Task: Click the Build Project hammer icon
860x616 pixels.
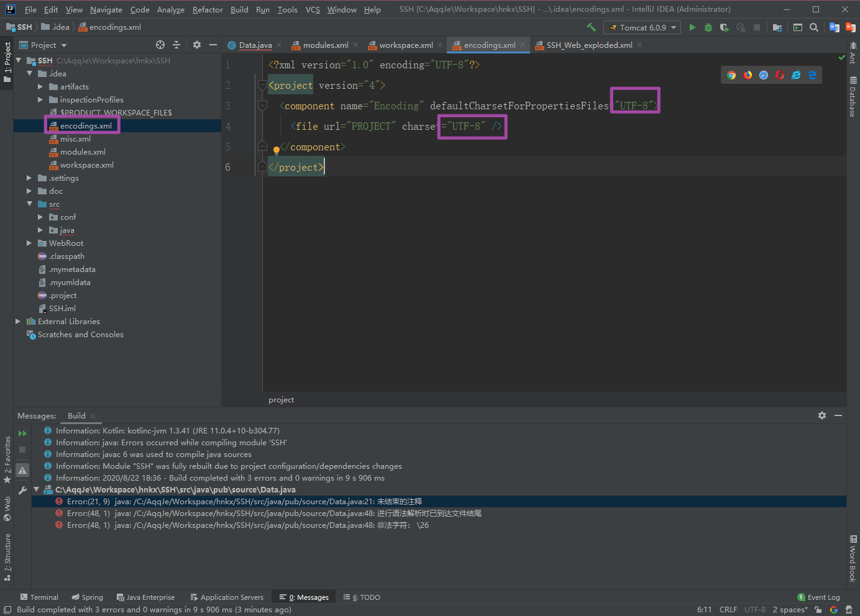Action: tap(591, 27)
